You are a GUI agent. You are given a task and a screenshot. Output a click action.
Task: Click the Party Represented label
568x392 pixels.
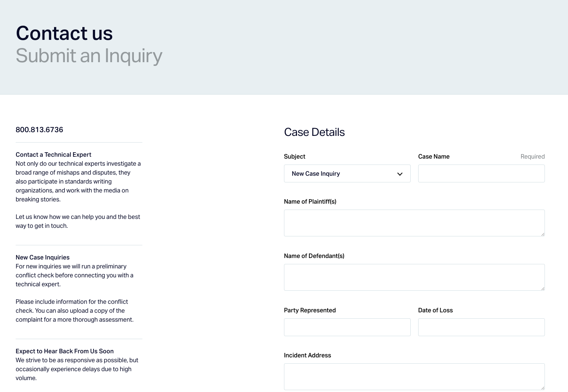310,310
